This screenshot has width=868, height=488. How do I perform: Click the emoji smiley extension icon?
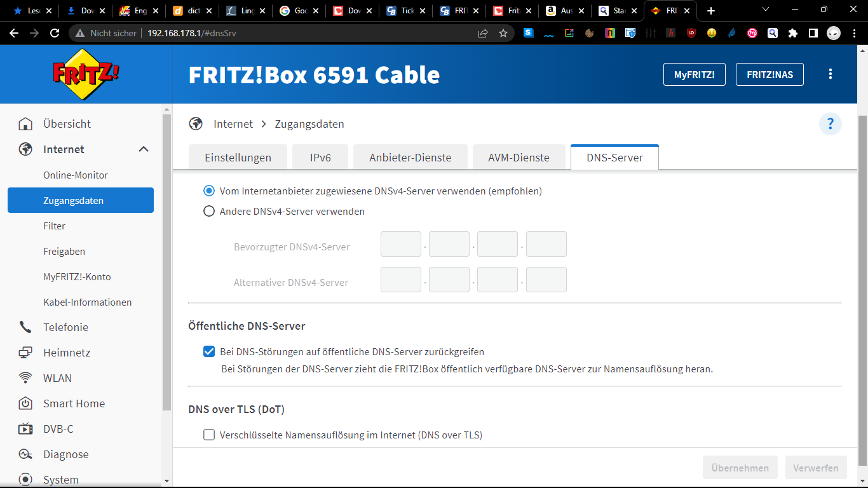[711, 33]
